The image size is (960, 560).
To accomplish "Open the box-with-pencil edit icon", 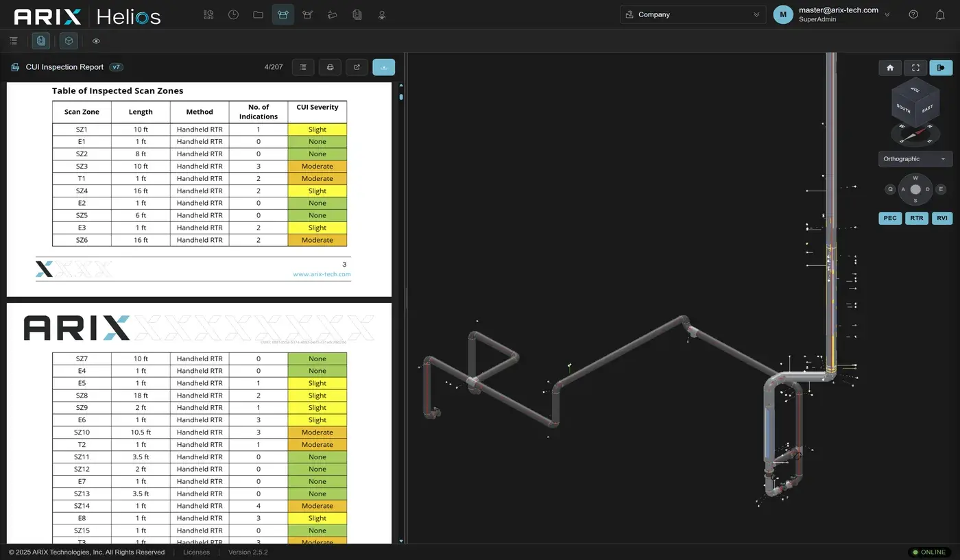I will (x=307, y=14).
